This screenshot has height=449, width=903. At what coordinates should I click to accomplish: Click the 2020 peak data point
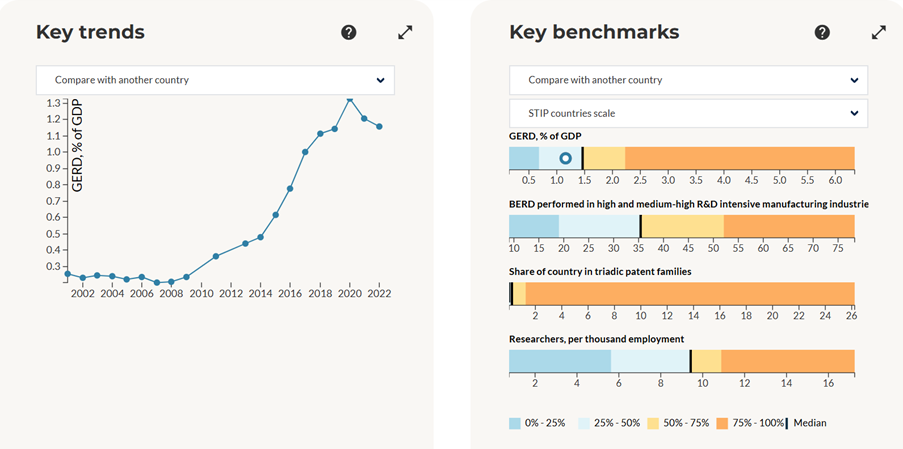350,98
